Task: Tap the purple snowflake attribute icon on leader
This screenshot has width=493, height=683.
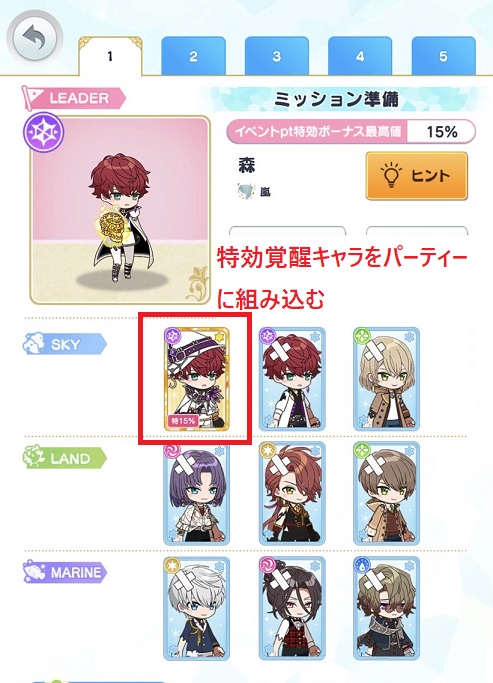Action: tap(44, 132)
